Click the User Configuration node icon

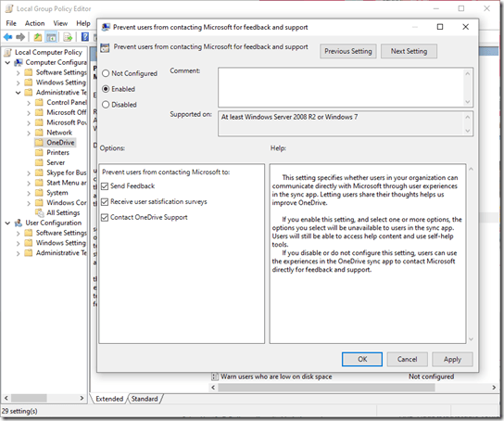coord(19,223)
